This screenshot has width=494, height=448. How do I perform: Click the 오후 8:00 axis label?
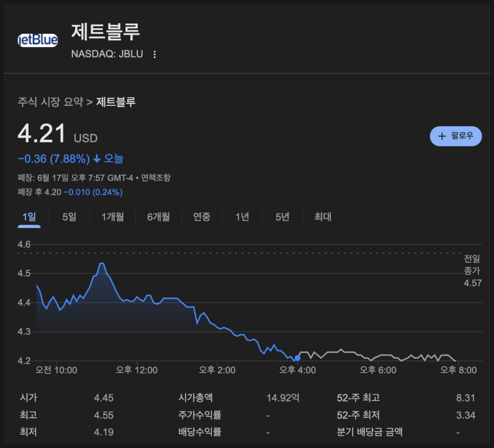458,370
